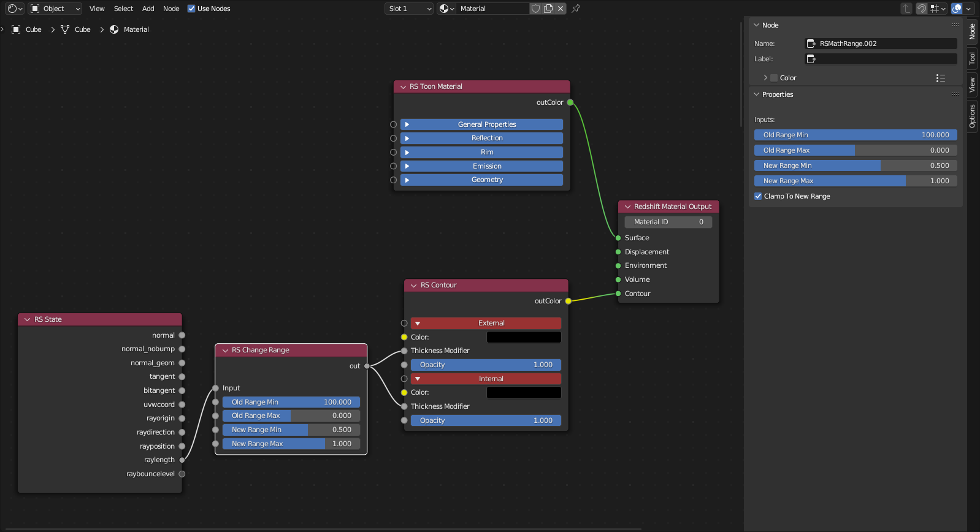Collapse the RS Toon Material node
The image size is (980, 532).
[403, 86]
